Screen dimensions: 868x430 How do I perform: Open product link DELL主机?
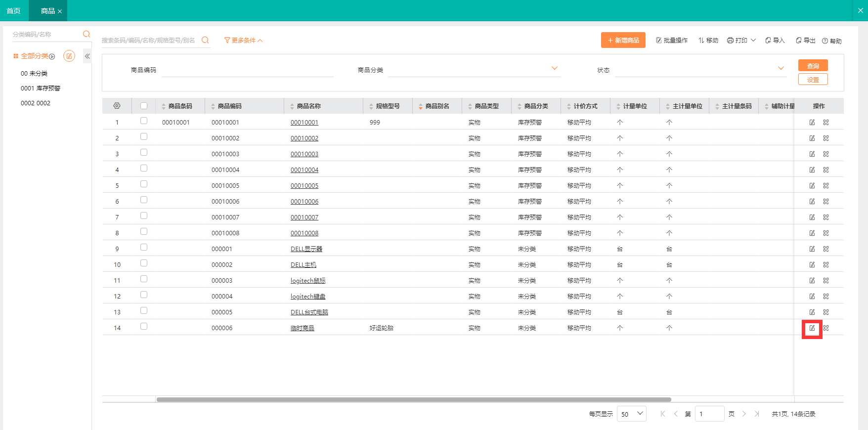click(x=304, y=264)
